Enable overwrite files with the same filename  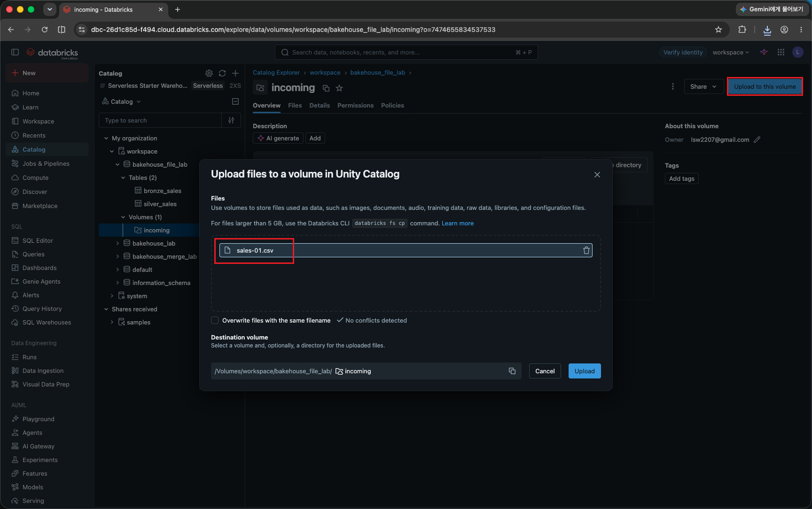click(x=215, y=320)
